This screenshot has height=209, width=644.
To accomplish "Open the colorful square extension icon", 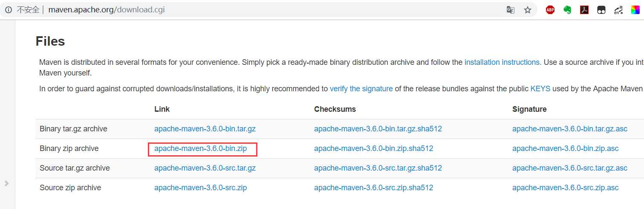I will pyautogui.click(x=635, y=10).
